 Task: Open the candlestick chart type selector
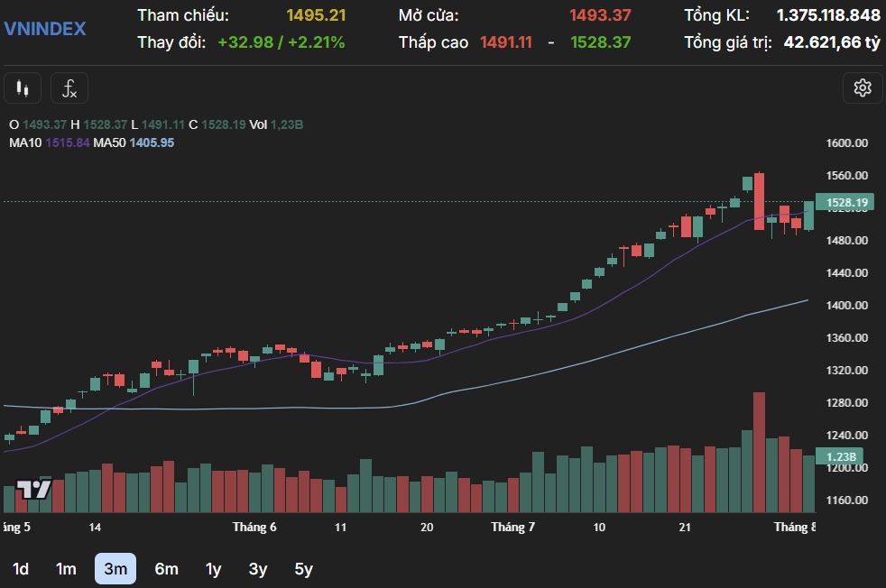(23, 88)
